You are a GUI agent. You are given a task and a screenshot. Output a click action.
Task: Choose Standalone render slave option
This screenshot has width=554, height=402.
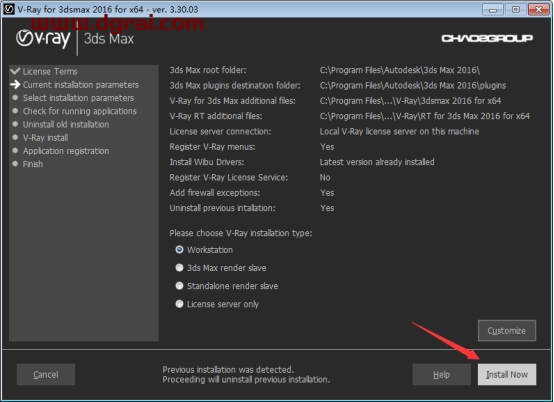179,286
